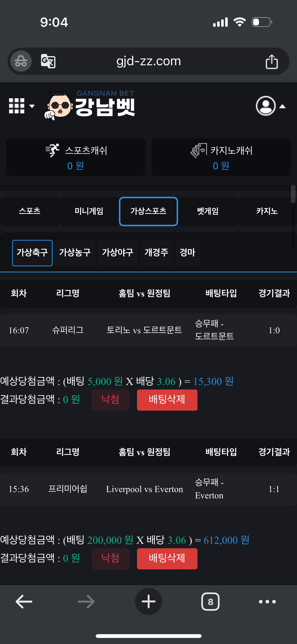Delete the 5,000 원 토리노 bet
This screenshot has width=297, height=644.
coord(167,400)
